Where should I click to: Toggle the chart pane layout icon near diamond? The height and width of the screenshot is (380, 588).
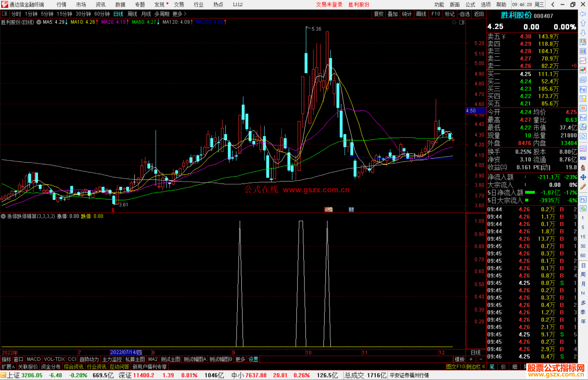click(x=462, y=22)
